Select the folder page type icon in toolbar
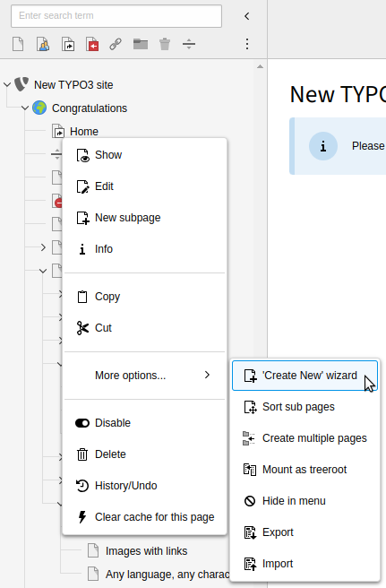The image size is (386, 588). tap(140, 44)
